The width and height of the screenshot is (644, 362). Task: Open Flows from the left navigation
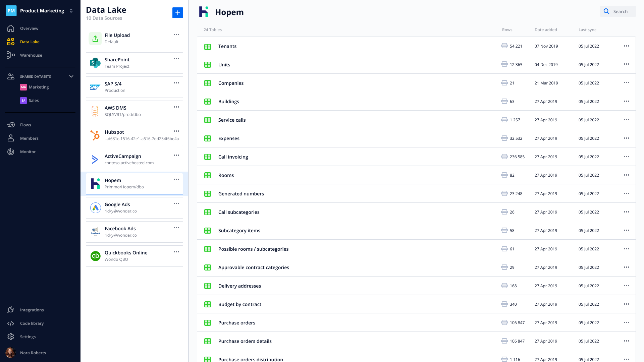(26, 125)
